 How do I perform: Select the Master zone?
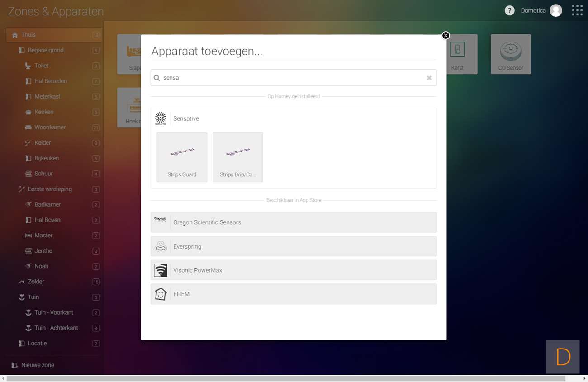(54, 235)
